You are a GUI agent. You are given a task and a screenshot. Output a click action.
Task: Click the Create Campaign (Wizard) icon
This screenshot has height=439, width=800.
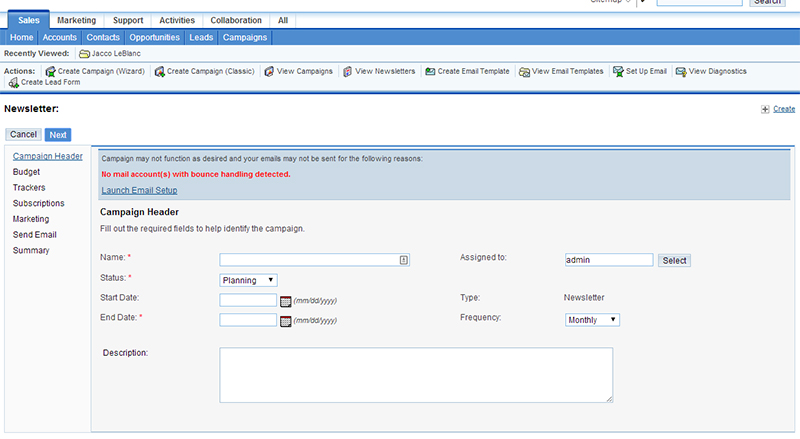(x=48, y=72)
